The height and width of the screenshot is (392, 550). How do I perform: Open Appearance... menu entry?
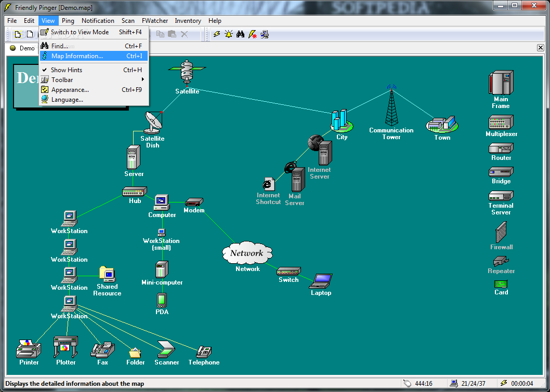pos(94,90)
